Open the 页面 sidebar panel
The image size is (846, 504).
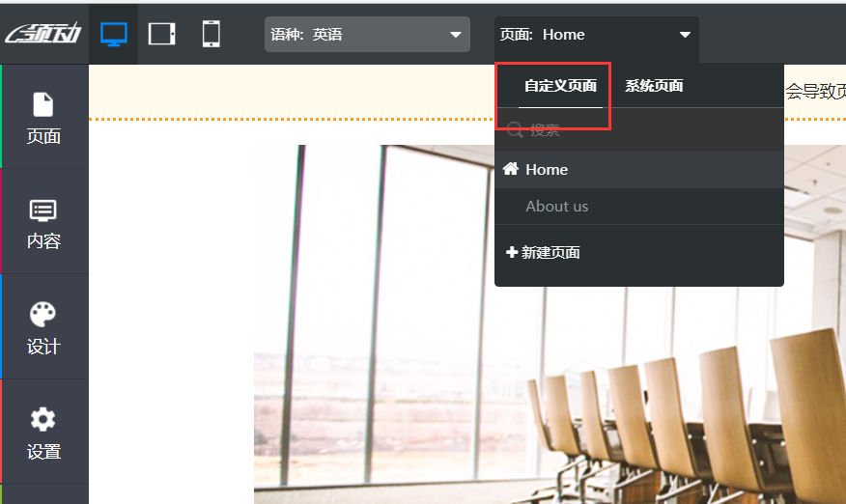click(x=44, y=117)
